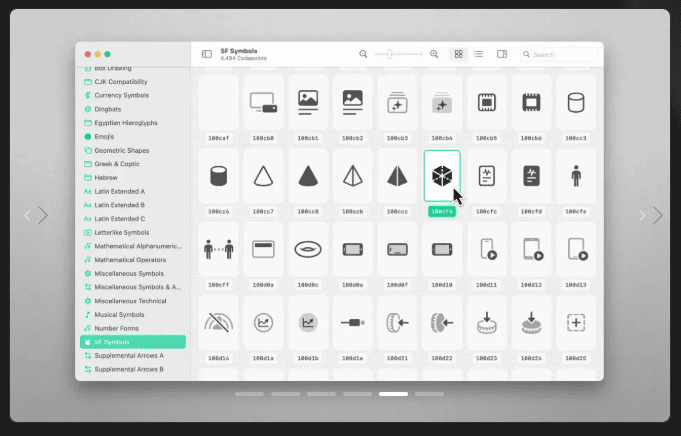The width and height of the screenshot is (681, 436).
Task: Select the cable connector symbol 100d1e
Action: [353, 323]
